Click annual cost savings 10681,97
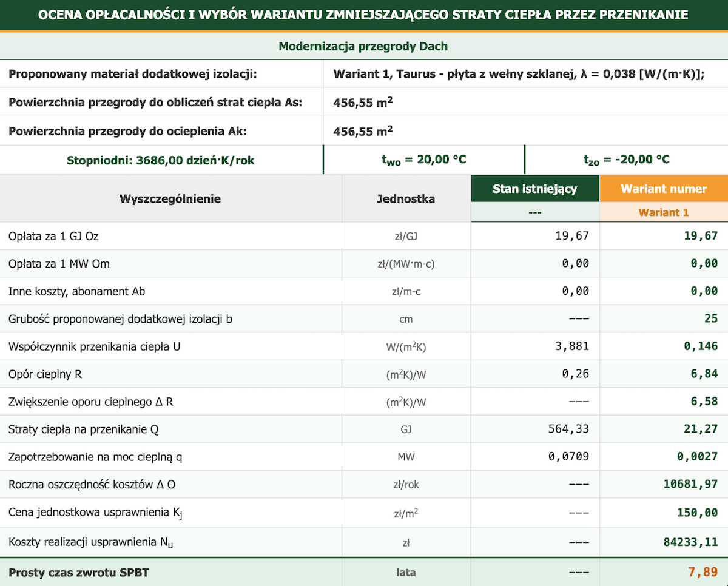The image size is (728, 586). [691, 485]
